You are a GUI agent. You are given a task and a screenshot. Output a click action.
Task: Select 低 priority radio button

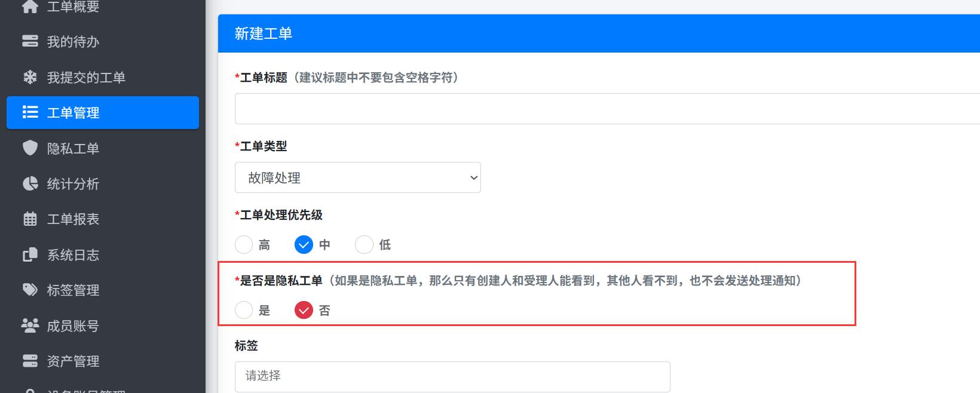click(364, 244)
